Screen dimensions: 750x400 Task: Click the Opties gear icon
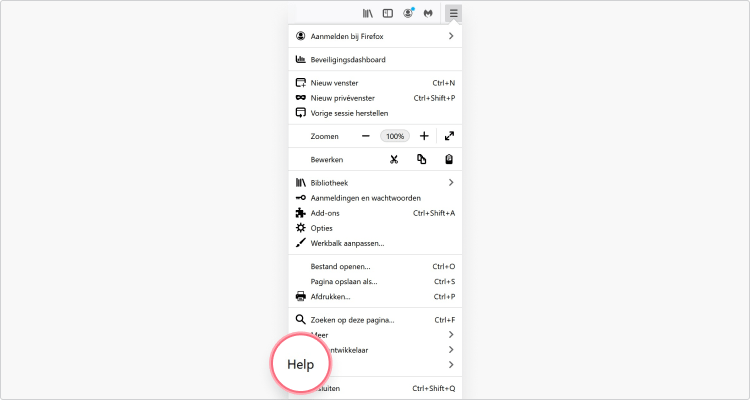coord(300,228)
